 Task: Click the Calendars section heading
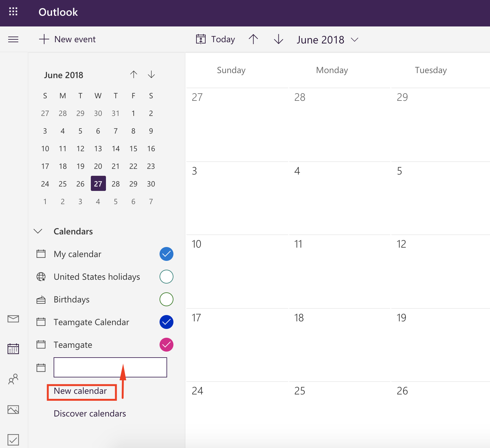click(x=73, y=231)
